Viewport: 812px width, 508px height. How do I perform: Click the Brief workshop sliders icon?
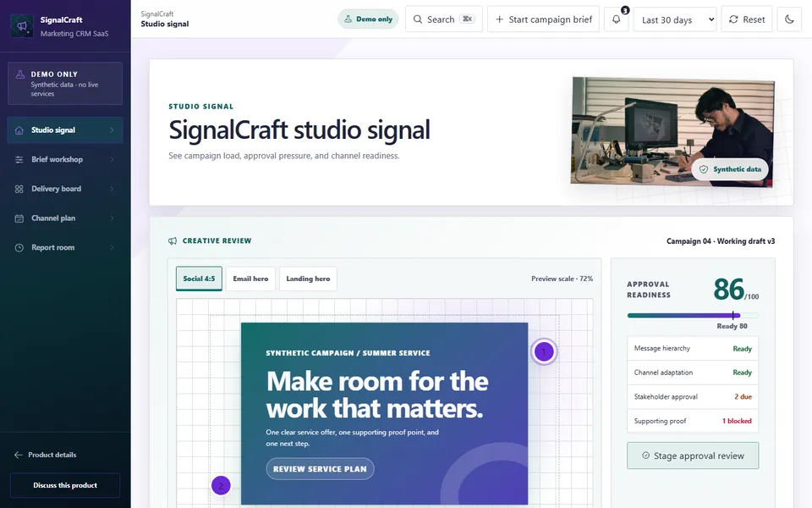(19, 160)
